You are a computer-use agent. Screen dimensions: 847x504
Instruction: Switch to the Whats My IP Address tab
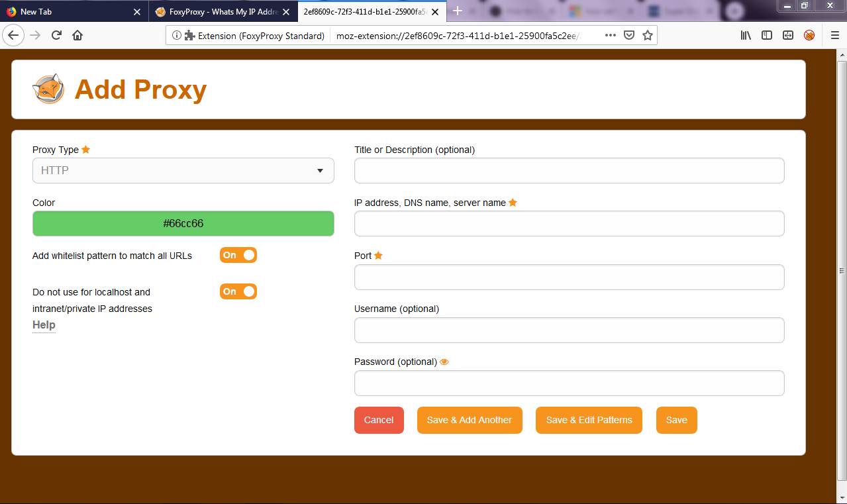coord(219,11)
